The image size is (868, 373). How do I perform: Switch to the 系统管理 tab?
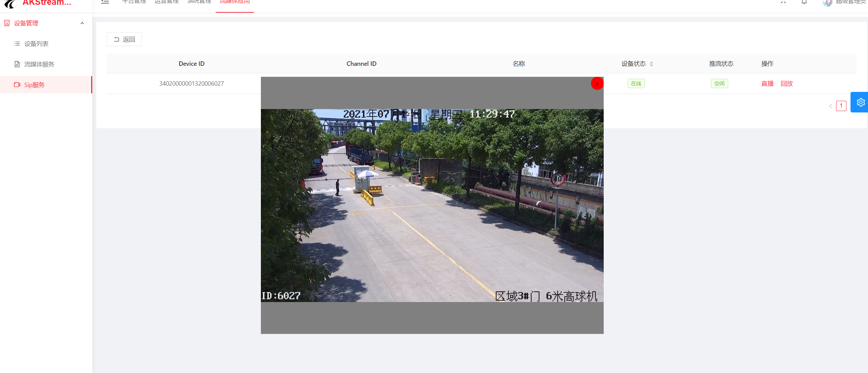[199, 2]
